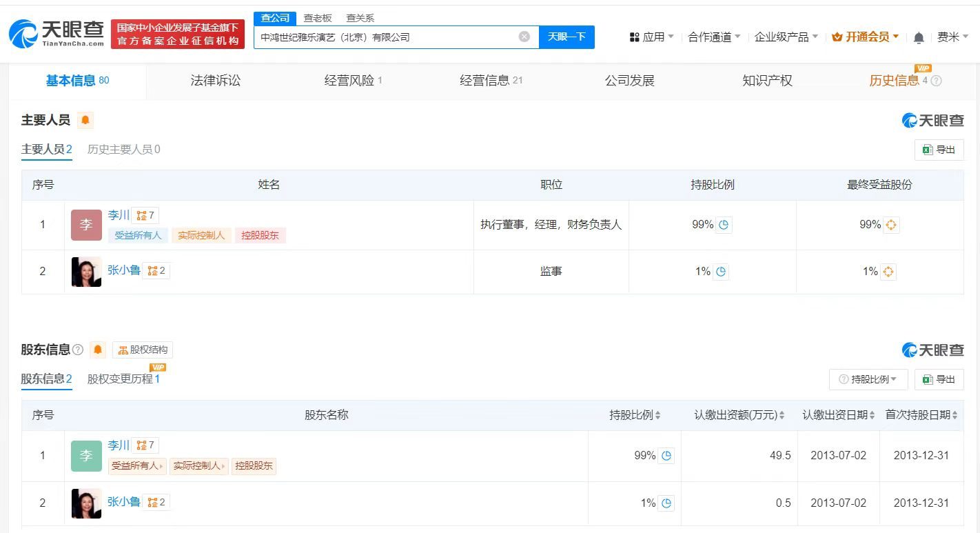
Task: Switch to the 查老板 search tab
Action: click(316, 18)
